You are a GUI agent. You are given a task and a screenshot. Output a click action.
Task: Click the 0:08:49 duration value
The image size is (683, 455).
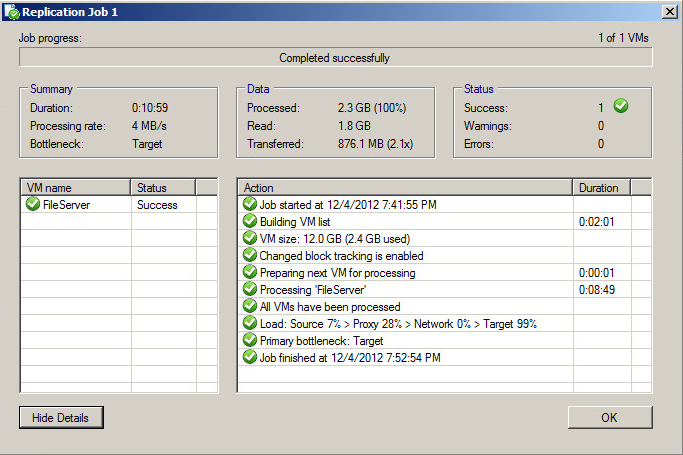[596, 290]
